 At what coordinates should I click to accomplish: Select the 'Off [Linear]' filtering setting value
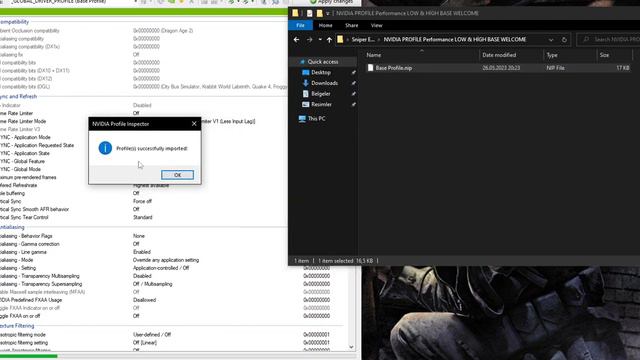(x=144, y=342)
